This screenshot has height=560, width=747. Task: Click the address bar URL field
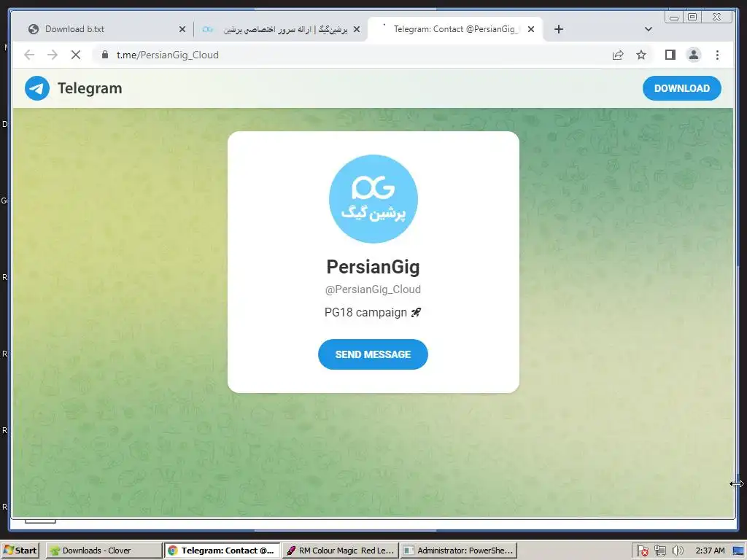click(x=352, y=55)
